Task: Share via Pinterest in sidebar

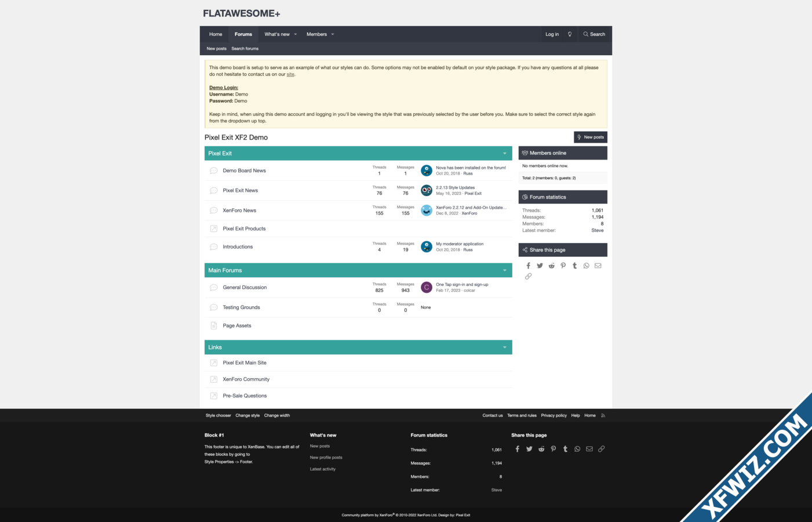Action: tap(563, 266)
